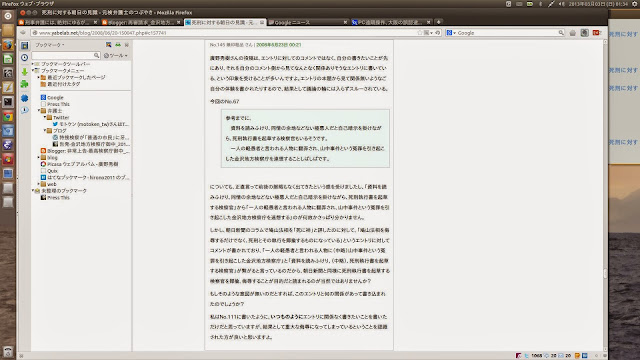Expand the blog folder
This screenshot has width=640, height=360.
tap(39, 157)
